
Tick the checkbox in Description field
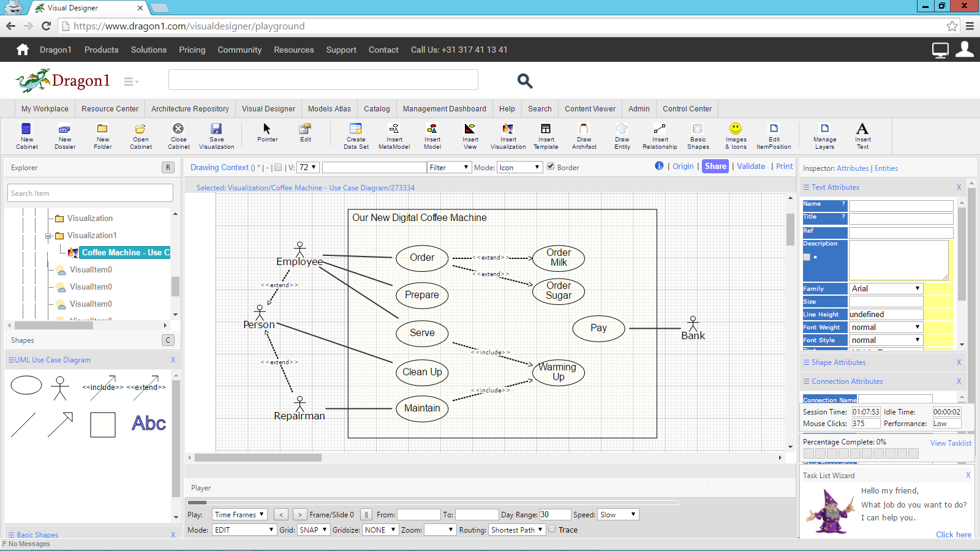[x=807, y=257]
